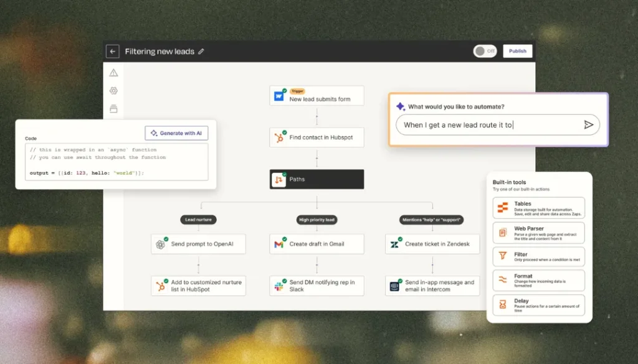Viewport: 638px width, 364px height.
Task: Open the Create draft in Gmail step
Action: [317, 244]
